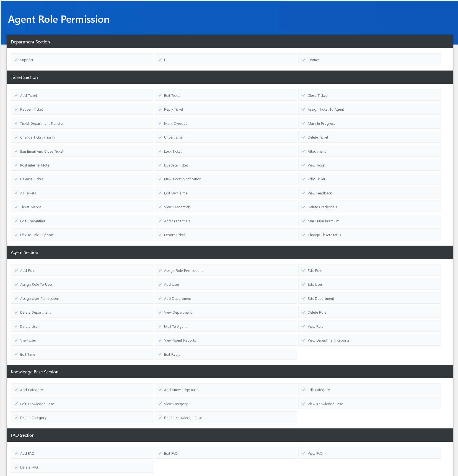
Task: Uncheck the Mail To Agent checkbox
Action: point(160,326)
